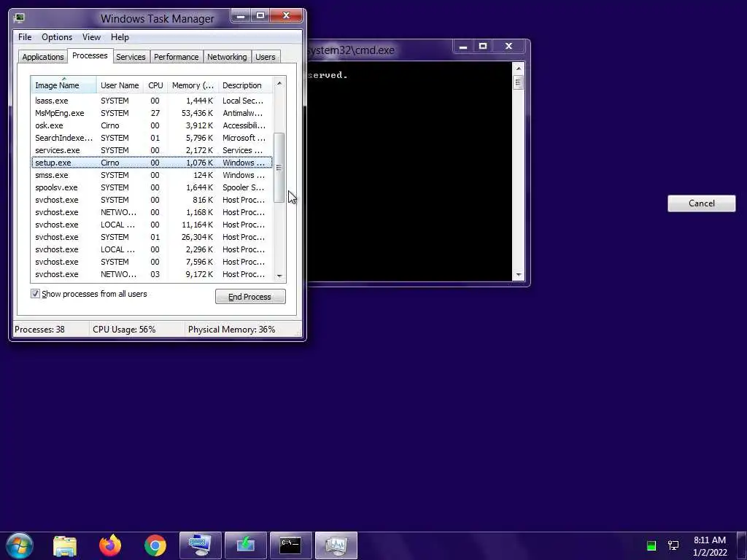Open the Help menu
747x560 pixels.
point(120,37)
